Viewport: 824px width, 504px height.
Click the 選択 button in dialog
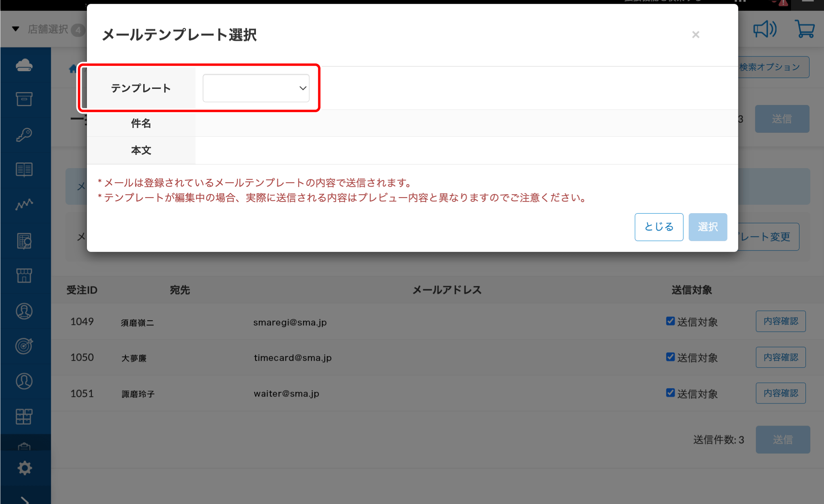tap(707, 227)
